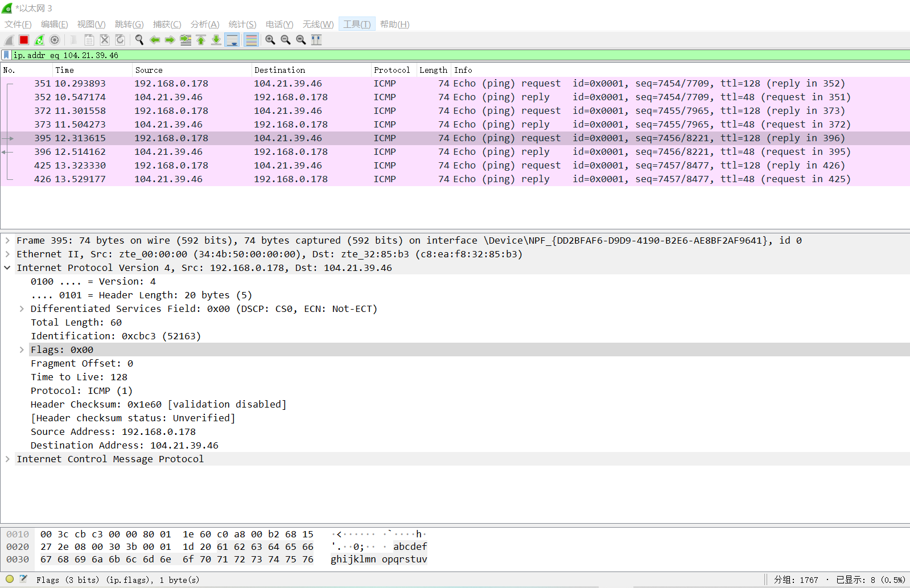Click the save capture file icon
The width and height of the screenshot is (910, 588).
(x=89, y=40)
